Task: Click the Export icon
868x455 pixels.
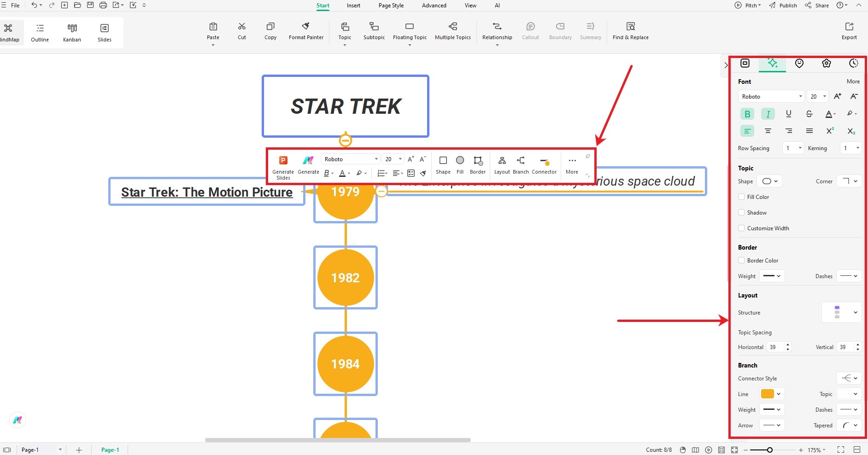Action: coord(849,27)
